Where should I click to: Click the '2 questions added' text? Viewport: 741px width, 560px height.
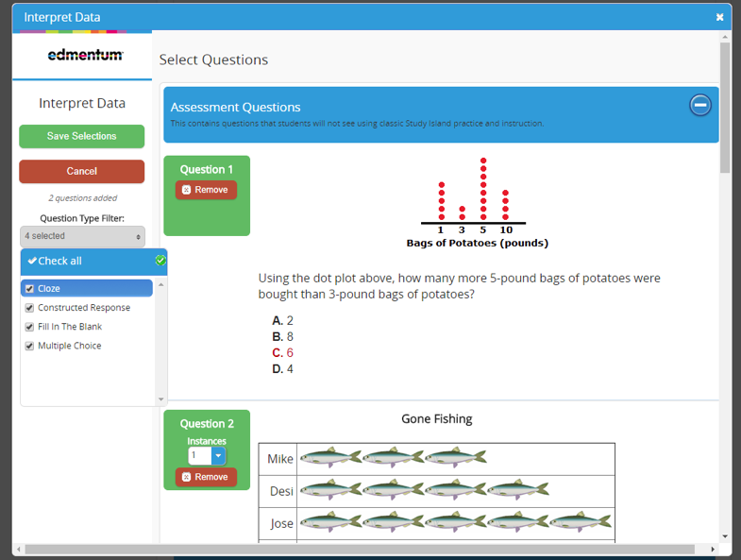[x=83, y=198]
